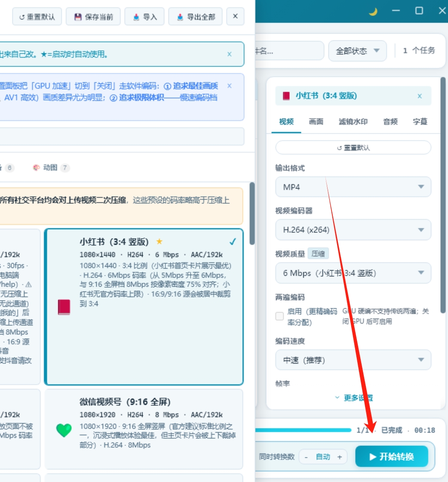The width and height of the screenshot is (448, 482).
Task: Switch to the 字幕 tab
Action: [x=420, y=122]
